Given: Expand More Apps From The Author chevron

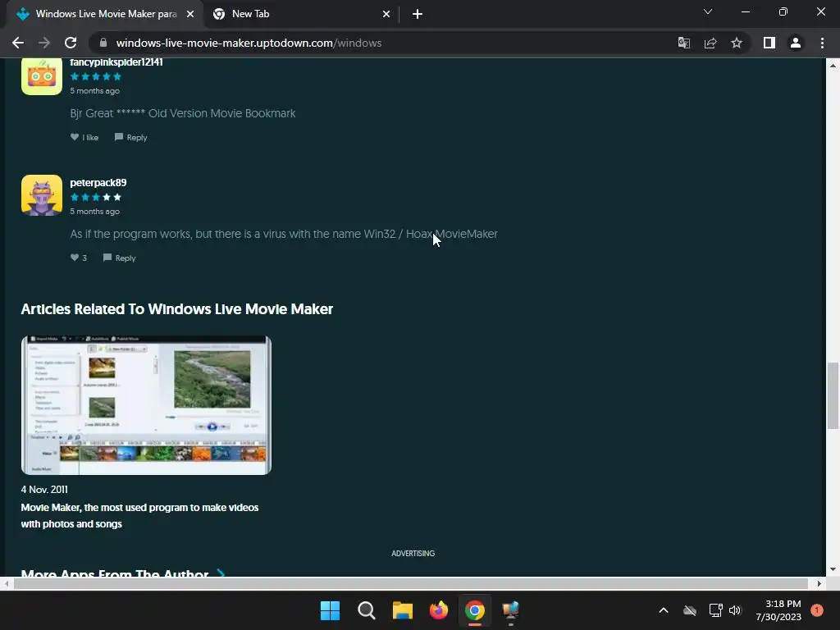Looking at the screenshot, I should 220,573.
